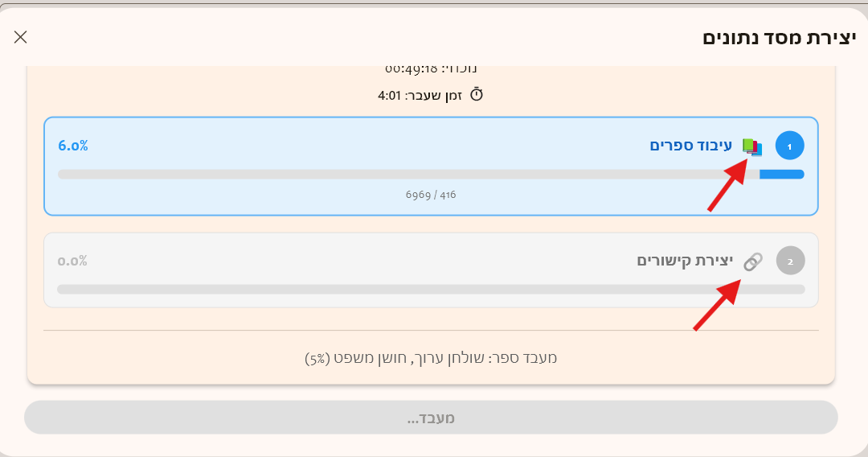Screen dimensions: 868x457
Task: Click the unfilled gray part of books progress bar
Action: 402,175
